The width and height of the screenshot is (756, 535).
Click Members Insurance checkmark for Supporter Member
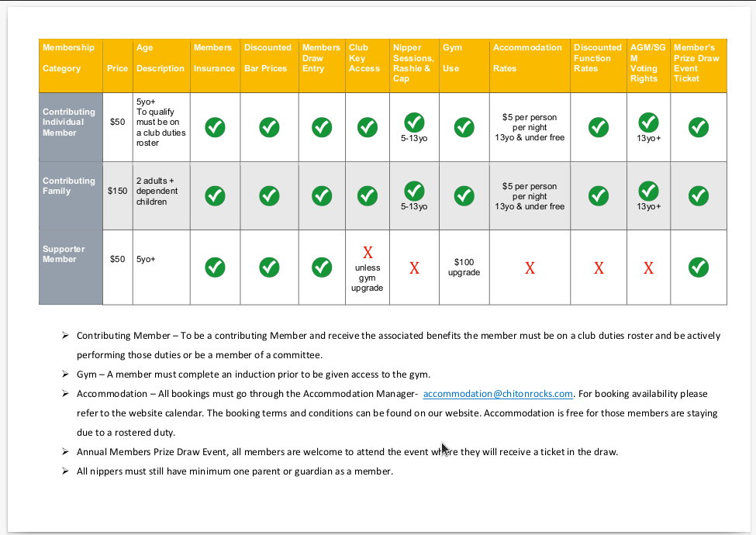[x=215, y=267]
